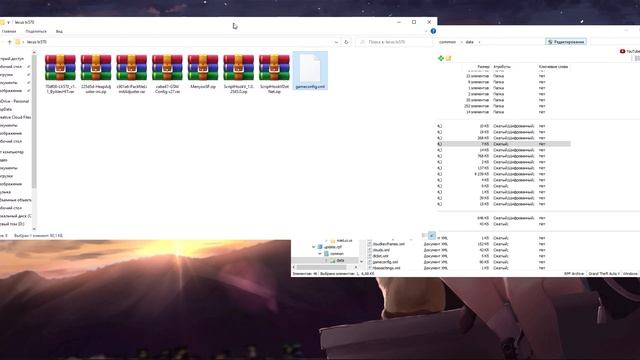640x360 pixels.
Task: Open the Вид ribbon tab
Action: point(59,31)
